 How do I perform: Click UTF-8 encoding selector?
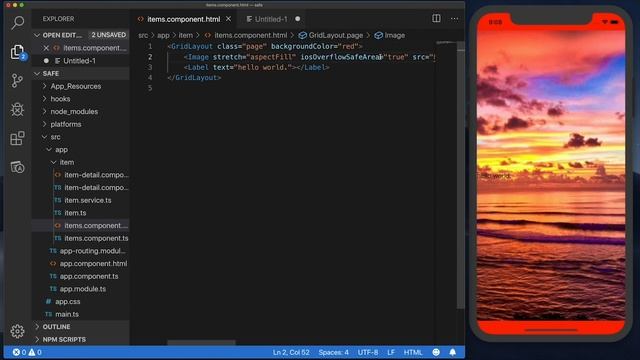coord(368,352)
